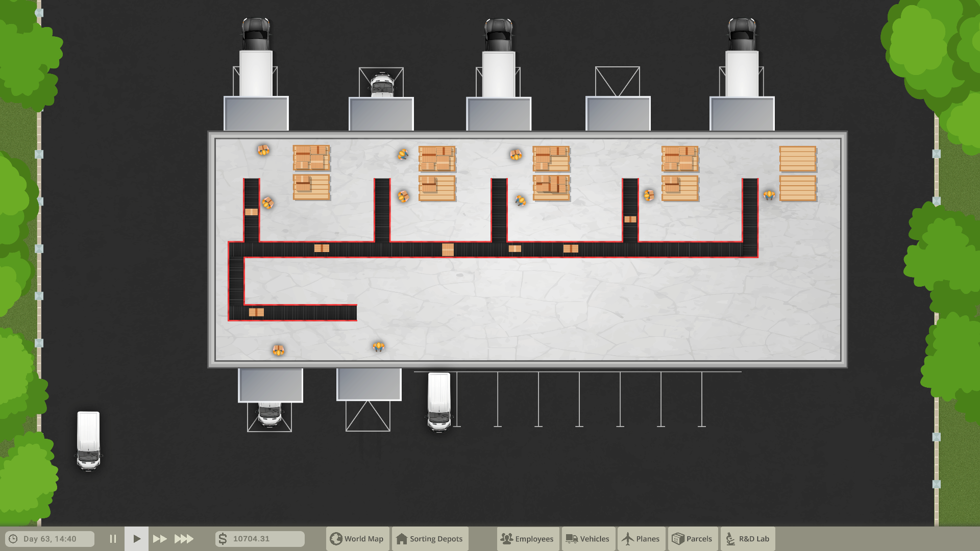980x551 pixels.
Task: Select the parcel on the bottom conveyor belt
Action: click(256, 312)
